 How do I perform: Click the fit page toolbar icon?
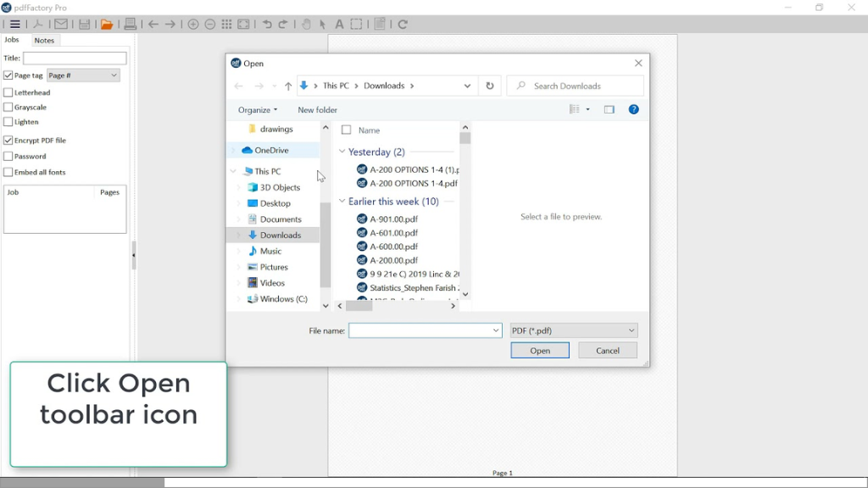coord(243,25)
